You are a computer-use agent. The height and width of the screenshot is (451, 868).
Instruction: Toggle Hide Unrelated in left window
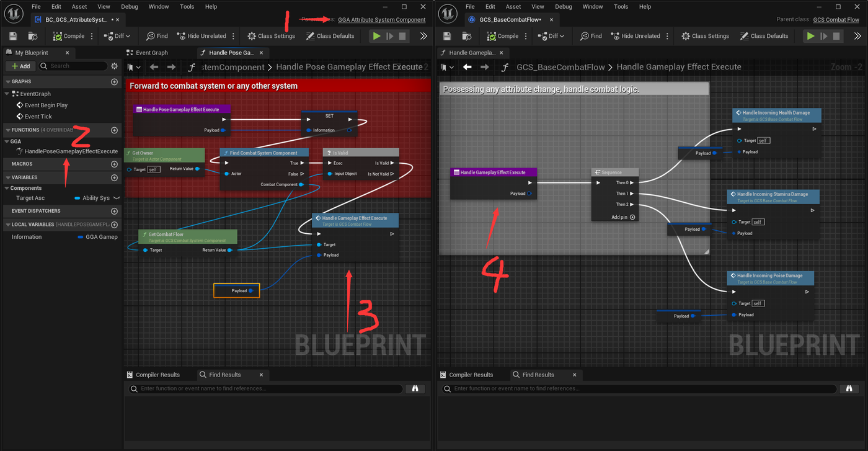point(201,36)
